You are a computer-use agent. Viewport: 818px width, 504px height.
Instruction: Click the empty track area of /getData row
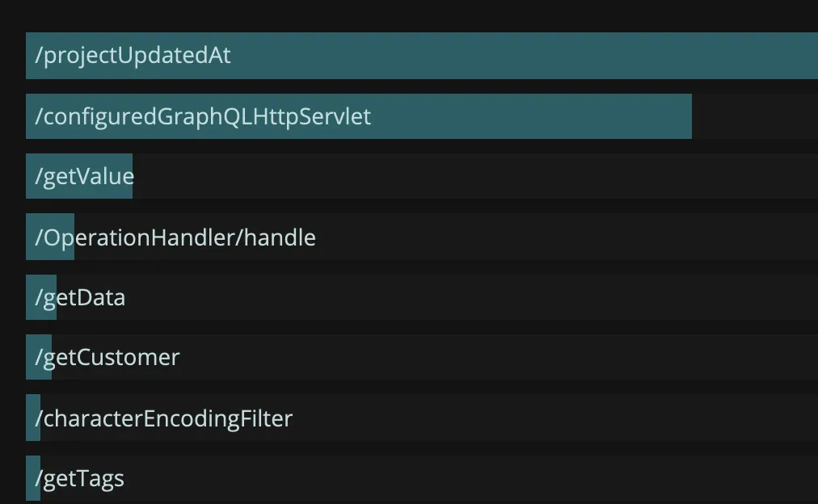pos(471,297)
